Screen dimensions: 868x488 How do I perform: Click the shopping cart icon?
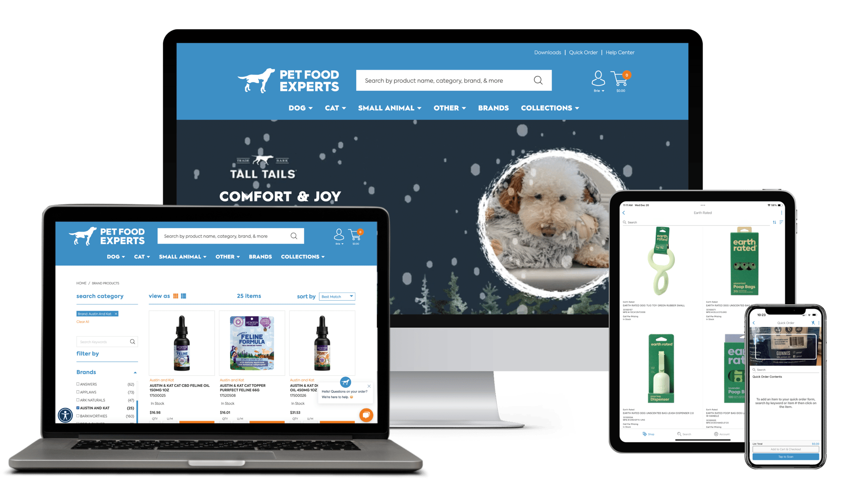point(620,79)
